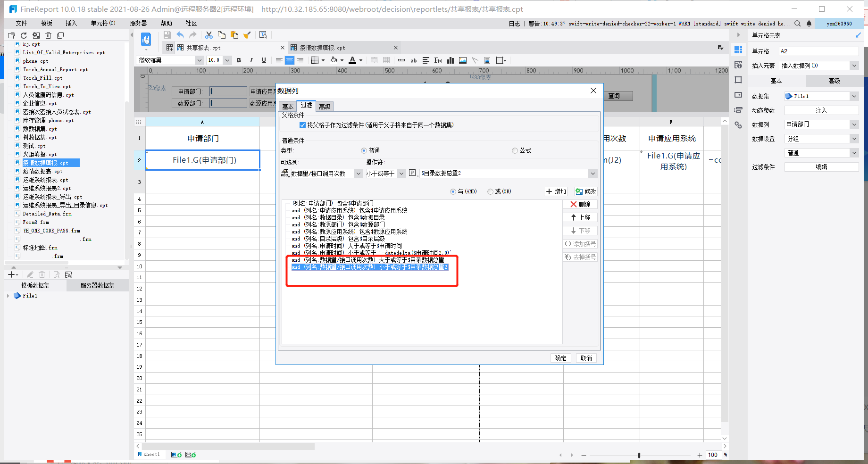
Task: Click the 增加 add condition button
Action: tap(556, 191)
